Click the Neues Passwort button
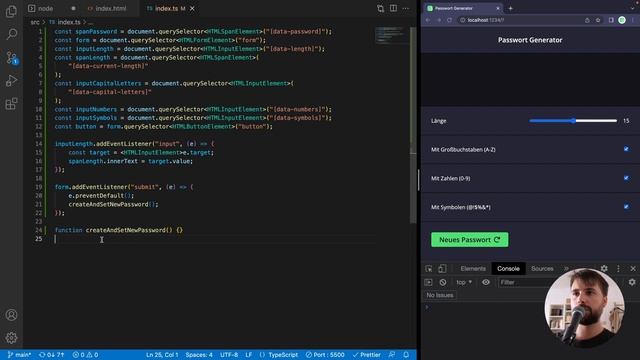640x360 pixels. [x=469, y=240]
